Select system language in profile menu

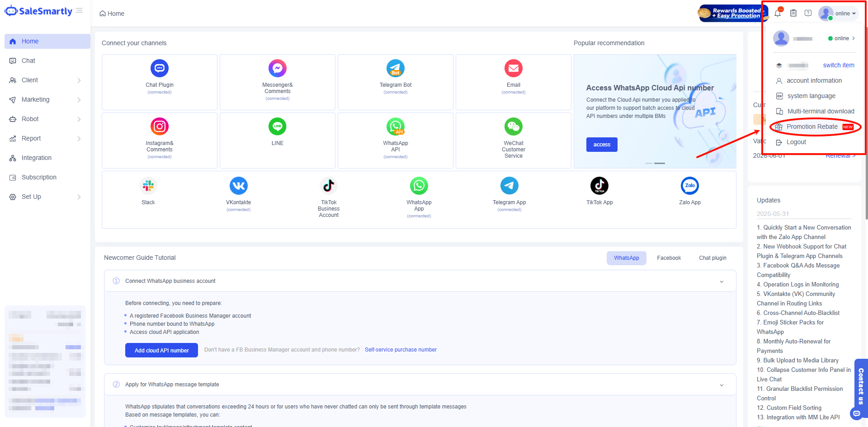coord(811,96)
